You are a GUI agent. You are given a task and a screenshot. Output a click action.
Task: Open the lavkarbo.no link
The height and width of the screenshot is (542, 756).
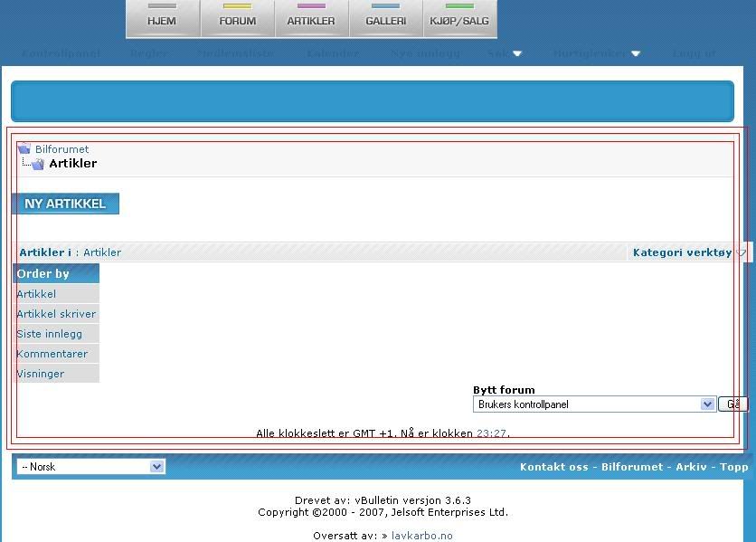(x=422, y=536)
